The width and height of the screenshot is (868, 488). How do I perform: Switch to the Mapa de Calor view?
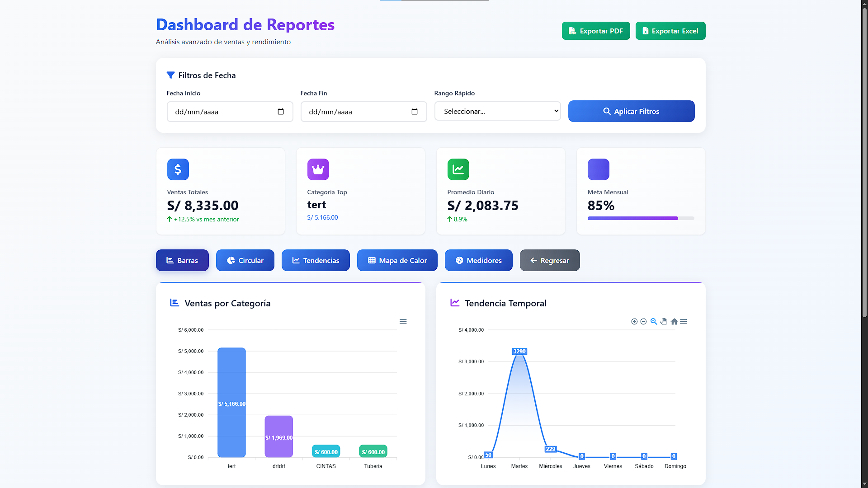point(397,260)
